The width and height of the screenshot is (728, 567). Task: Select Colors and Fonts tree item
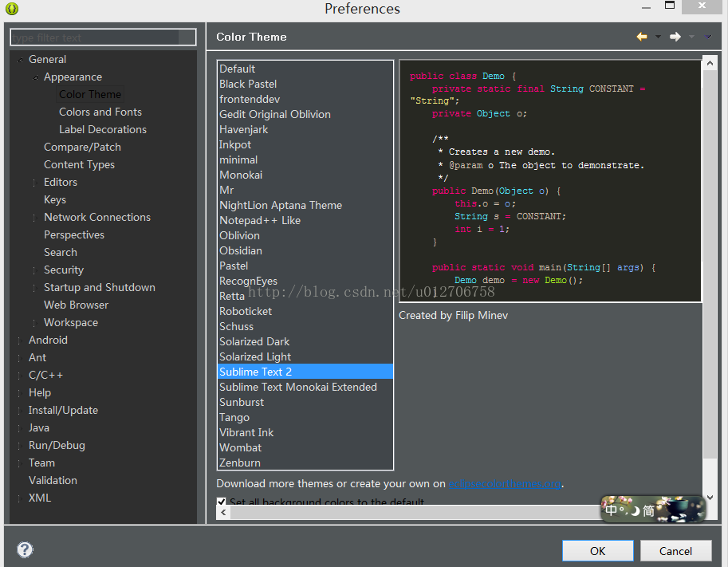tap(100, 112)
